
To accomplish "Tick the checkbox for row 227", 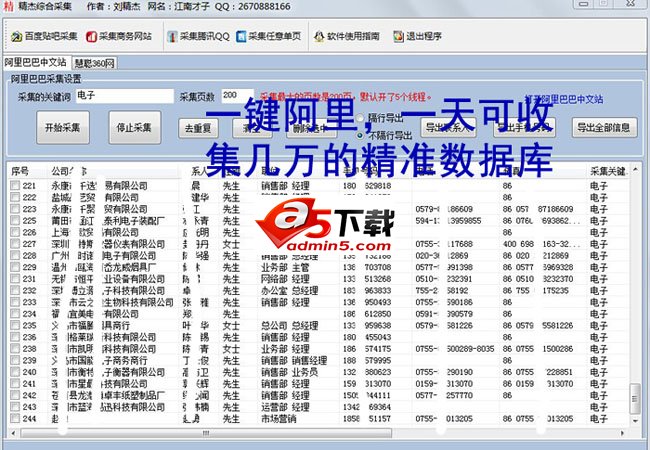I will pyautogui.click(x=15, y=244).
